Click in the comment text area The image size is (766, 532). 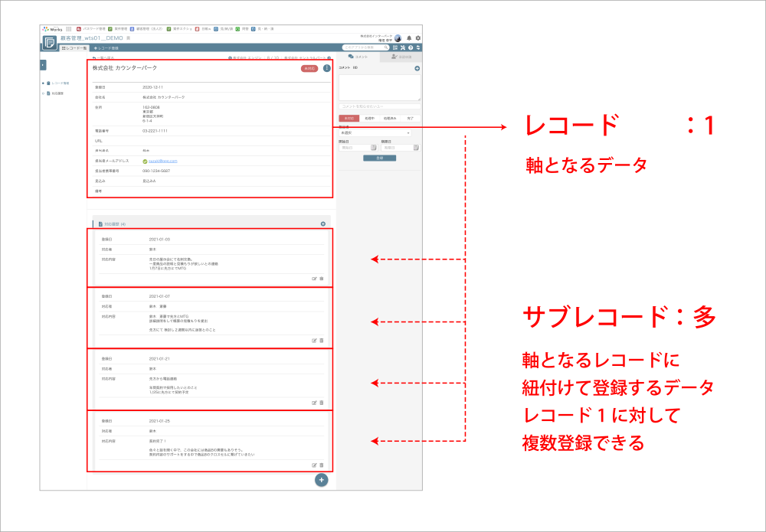click(379, 86)
